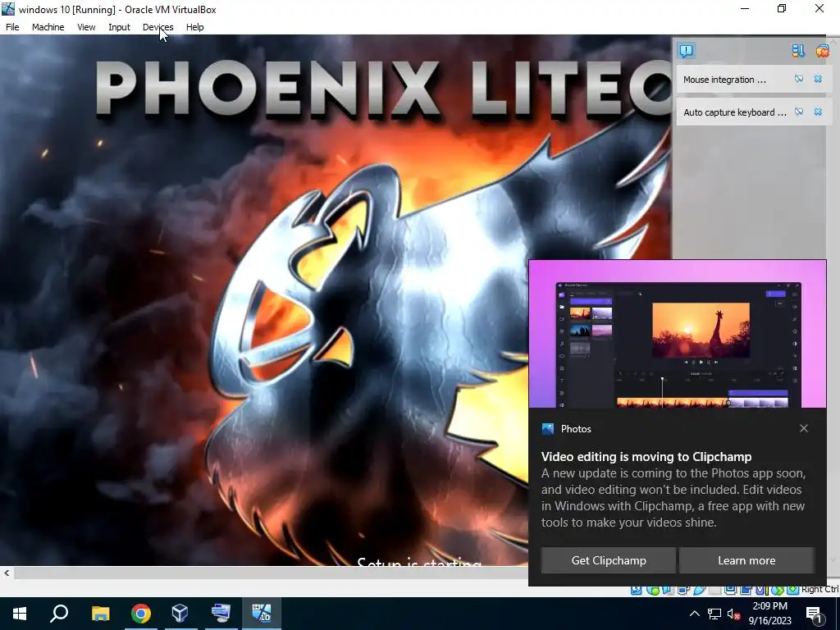Open the VirtualBox cube icon in the taskbar

(180, 614)
